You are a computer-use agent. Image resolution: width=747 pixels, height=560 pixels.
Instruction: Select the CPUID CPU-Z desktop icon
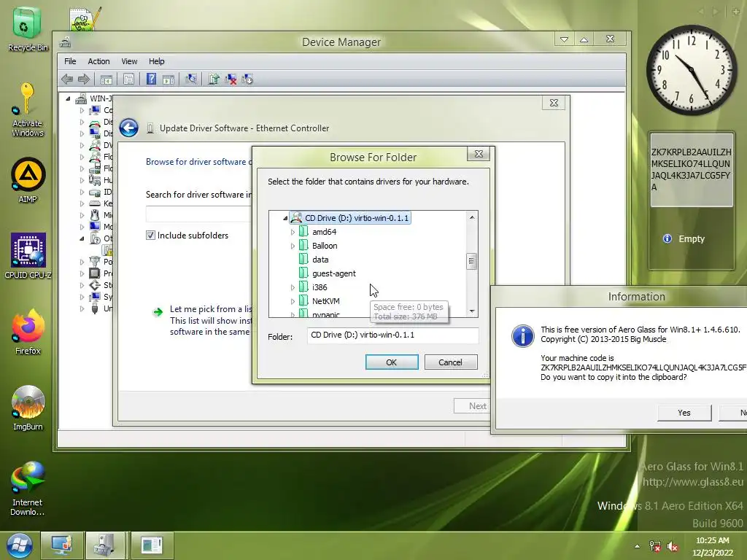(28, 256)
